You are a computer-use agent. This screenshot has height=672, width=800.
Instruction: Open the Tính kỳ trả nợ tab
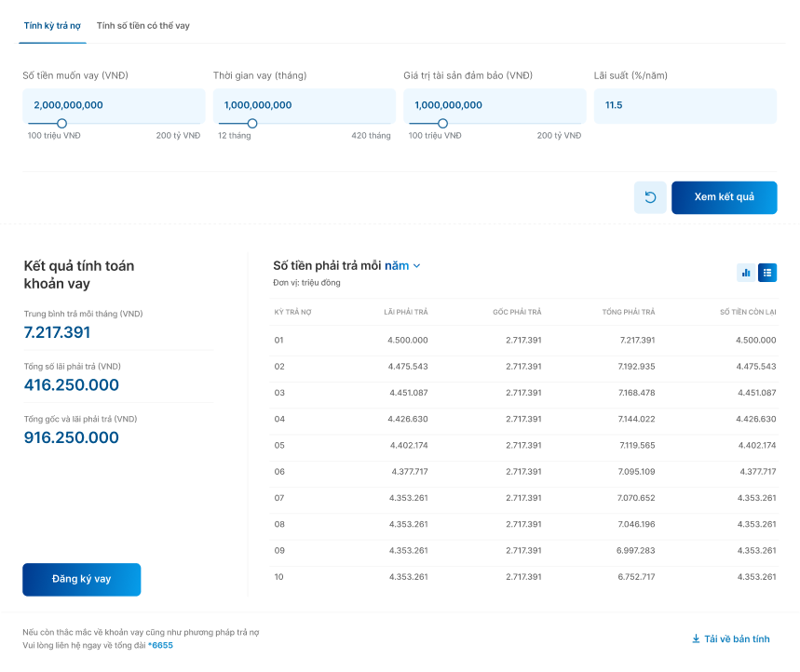[x=52, y=26]
